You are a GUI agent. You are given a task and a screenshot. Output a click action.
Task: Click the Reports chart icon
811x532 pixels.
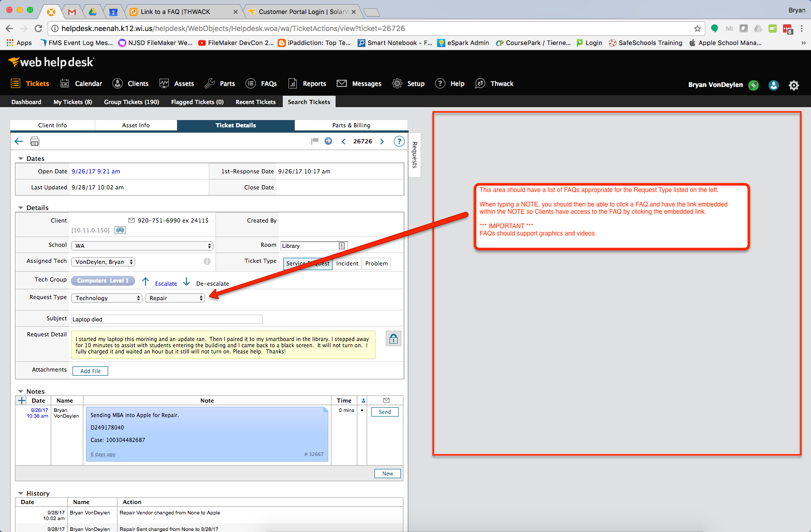(x=293, y=83)
